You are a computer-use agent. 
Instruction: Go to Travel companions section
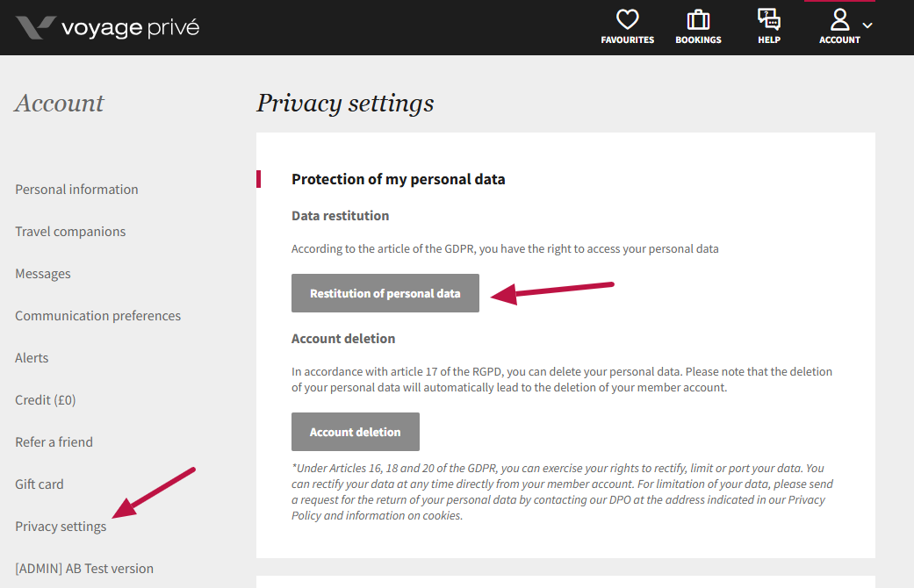[70, 232]
